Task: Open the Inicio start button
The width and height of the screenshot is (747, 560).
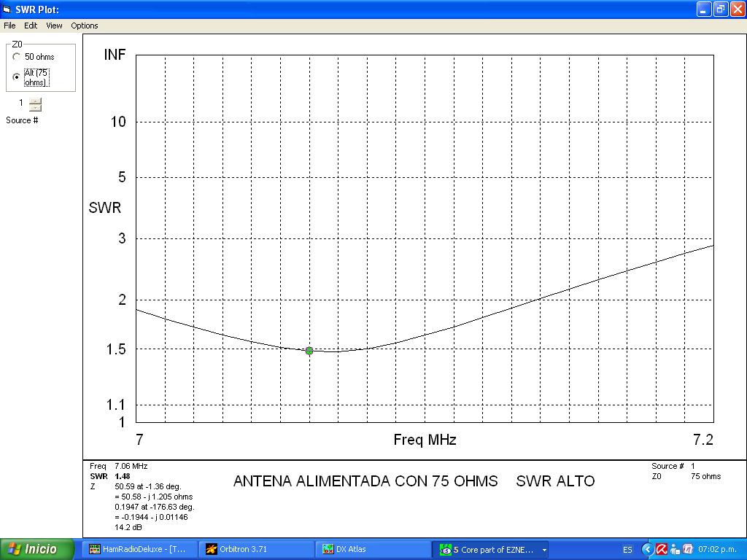Action: click(x=37, y=549)
